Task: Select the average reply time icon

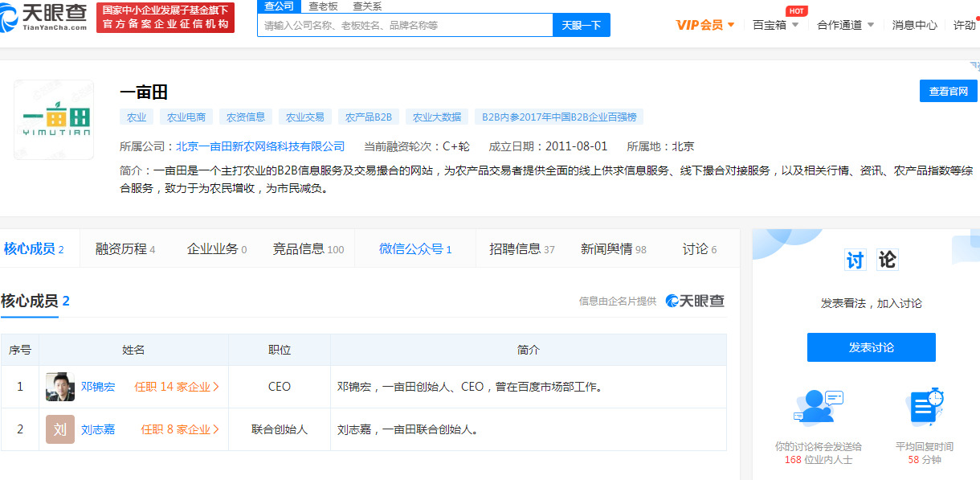Action: (x=925, y=408)
